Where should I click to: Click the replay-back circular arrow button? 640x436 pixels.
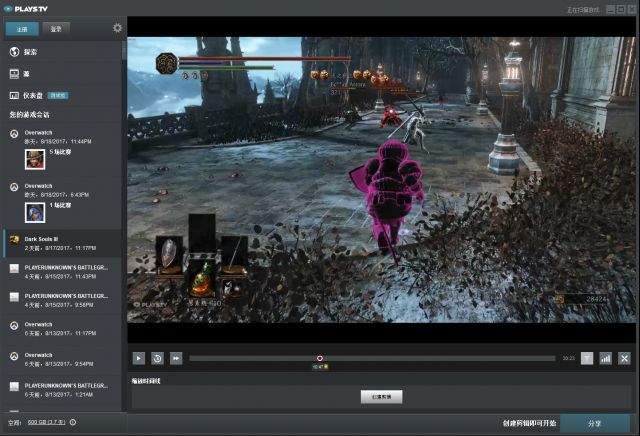click(157, 358)
